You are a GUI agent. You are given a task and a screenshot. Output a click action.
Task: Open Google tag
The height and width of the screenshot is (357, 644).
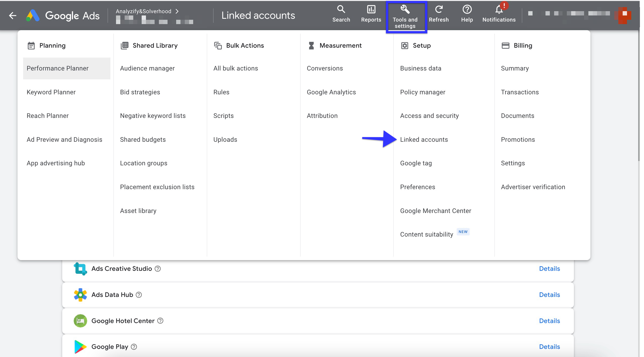click(x=416, y=163)
